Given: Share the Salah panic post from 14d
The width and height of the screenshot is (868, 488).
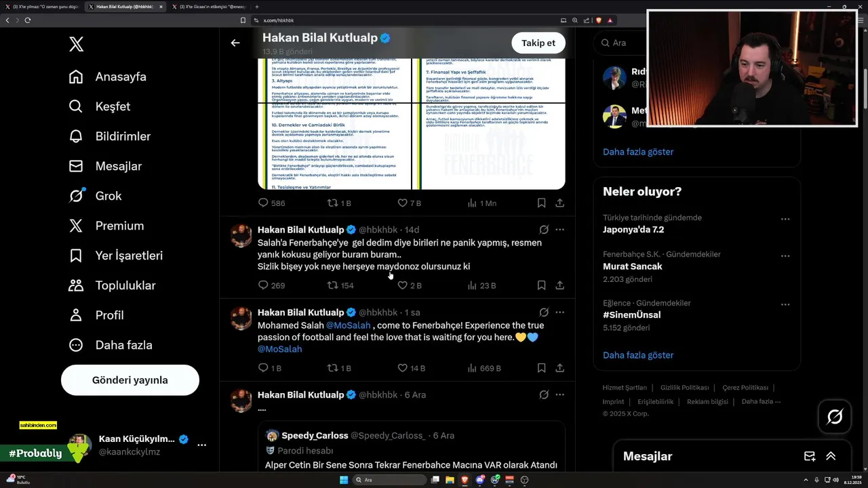Looking at the screenshot, I should tap(559, 285).
